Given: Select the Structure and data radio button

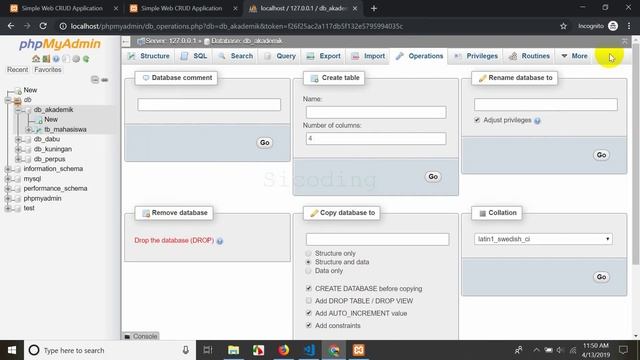Looking at the screenshot, I should 309,262.
